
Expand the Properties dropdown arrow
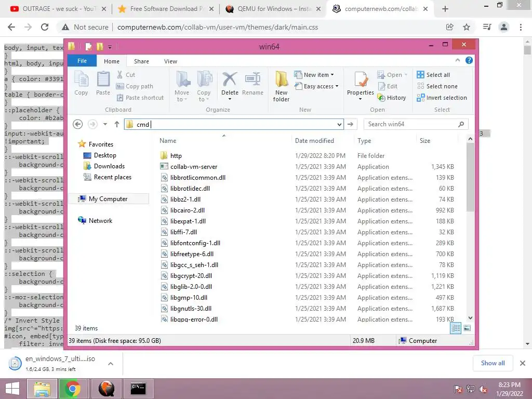(x=361, y=99)
